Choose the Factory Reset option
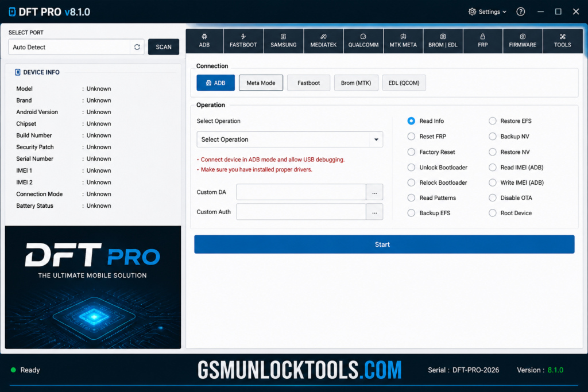The width and height of the screenshot is (588, 392). [411, 152]
